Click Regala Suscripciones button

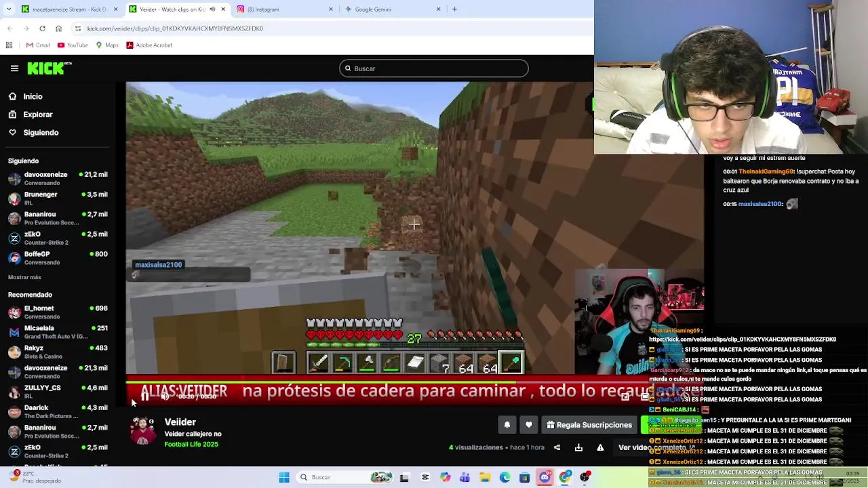tap(589, 425)
